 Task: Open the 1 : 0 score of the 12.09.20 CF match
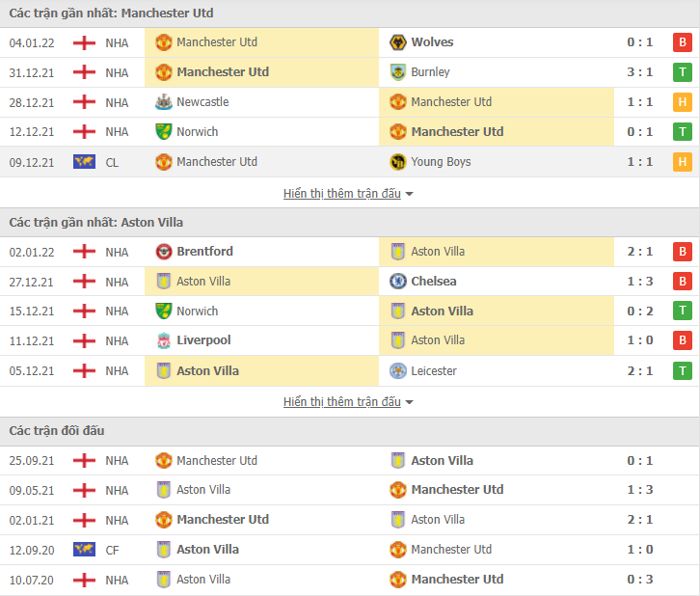pyautogui.click(x=639, y=550)
